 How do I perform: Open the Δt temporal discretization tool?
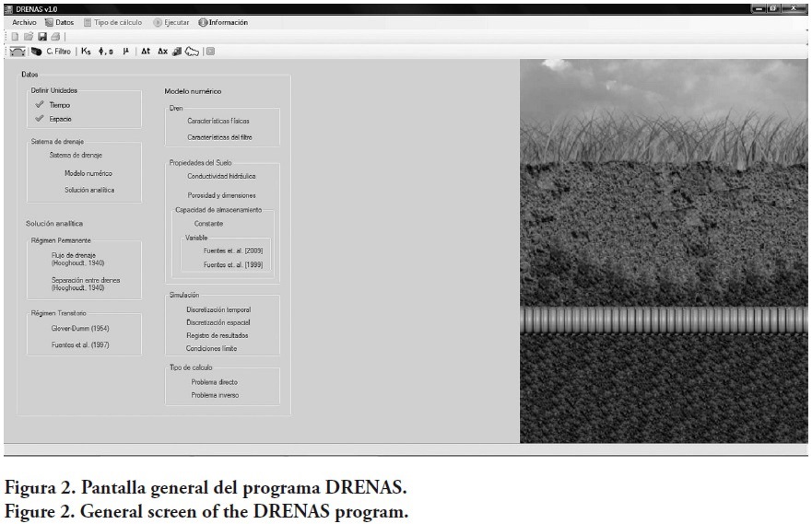click(x=146, y=52)
